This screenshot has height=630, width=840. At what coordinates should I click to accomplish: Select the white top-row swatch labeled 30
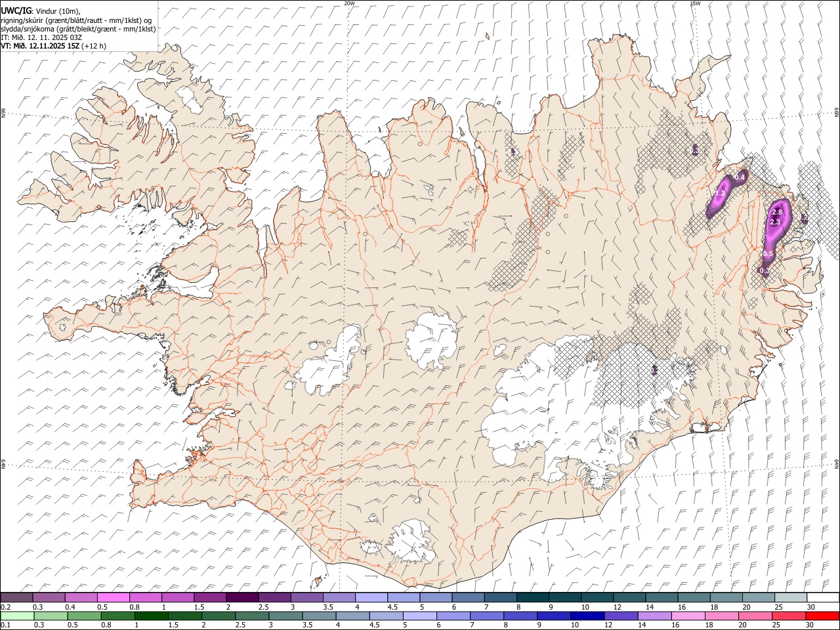(x=823, y=598)
